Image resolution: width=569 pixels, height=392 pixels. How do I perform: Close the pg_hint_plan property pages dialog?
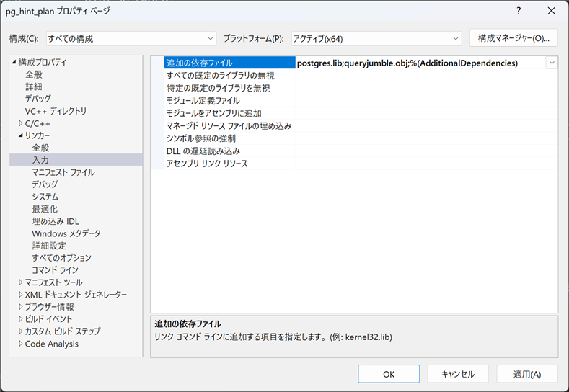(551, 11)
